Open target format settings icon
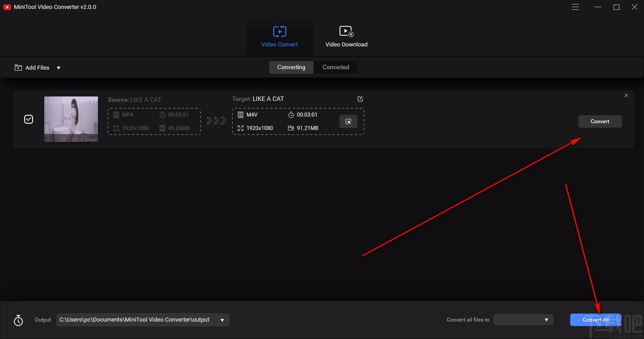 (348, 121)
